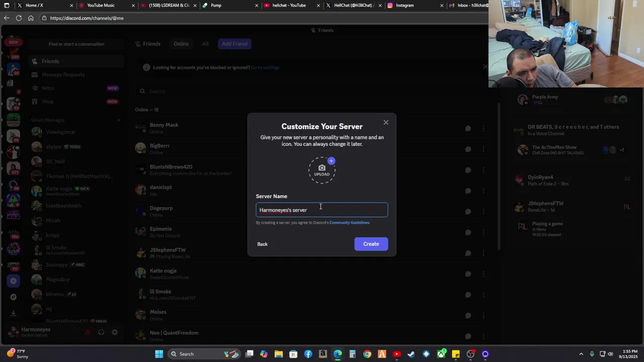This screenshot has width=644, height=362.
Task: Click the blue plus badge on Upload
Action: tap(331, 161)
